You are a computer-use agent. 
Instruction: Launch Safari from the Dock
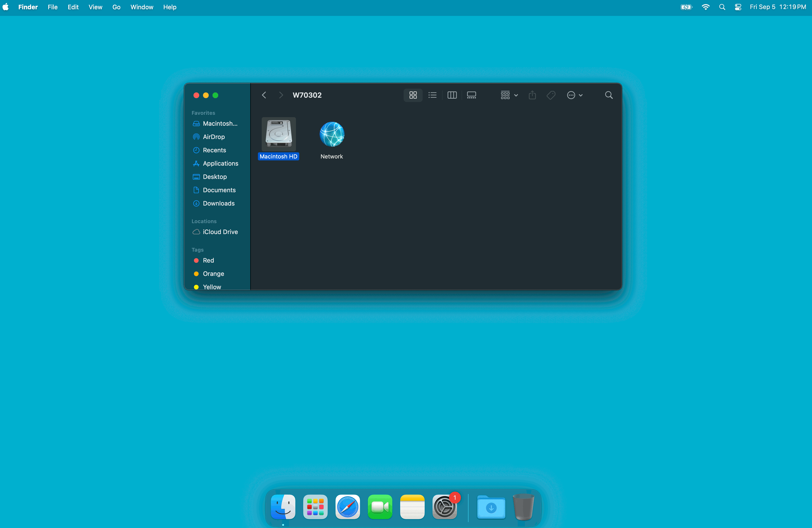tap(347, 507)
